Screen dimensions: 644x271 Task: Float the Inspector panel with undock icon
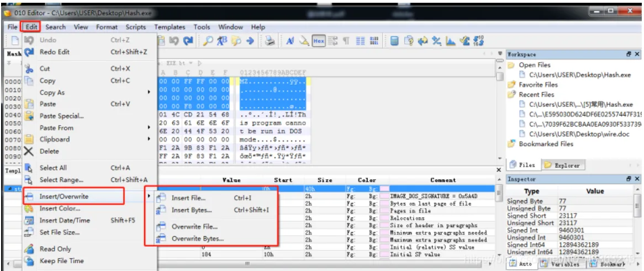tap(629, 179)
